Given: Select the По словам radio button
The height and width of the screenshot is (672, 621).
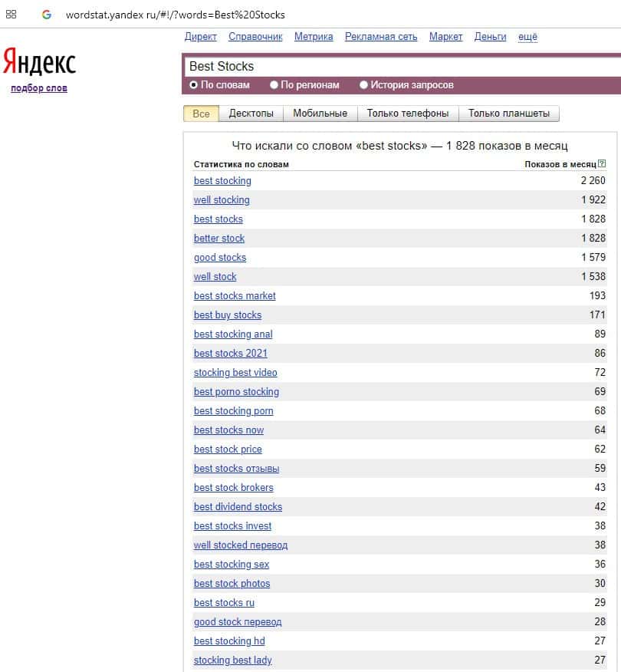Looking at the screenshot, I should tap(193, 85).
